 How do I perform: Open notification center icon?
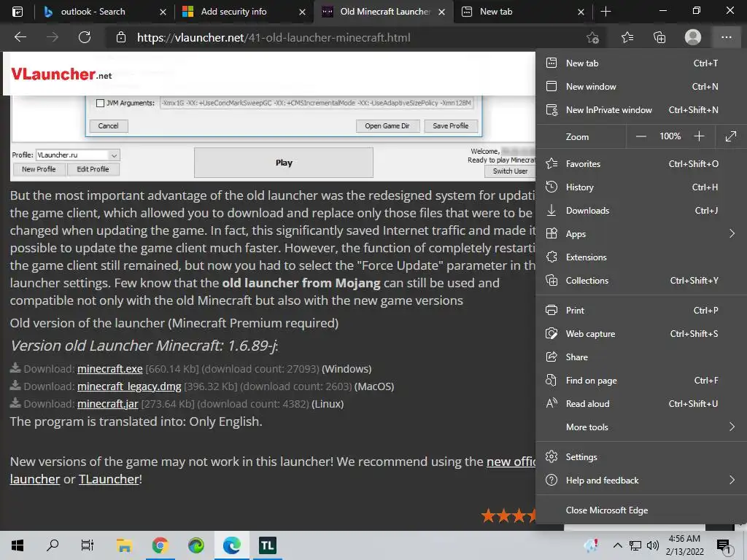[x=724, y=545]
